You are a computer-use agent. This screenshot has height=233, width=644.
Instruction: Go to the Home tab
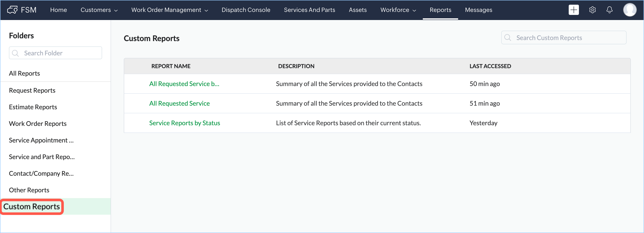coord(58,10)
